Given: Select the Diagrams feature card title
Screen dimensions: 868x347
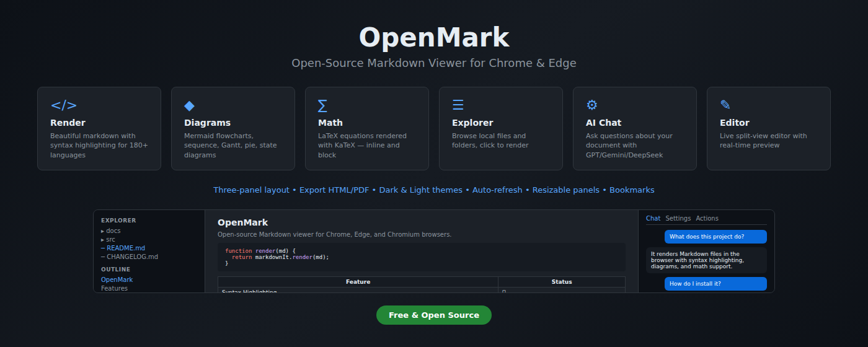Looking at the screenshot, I should (207, 123).
